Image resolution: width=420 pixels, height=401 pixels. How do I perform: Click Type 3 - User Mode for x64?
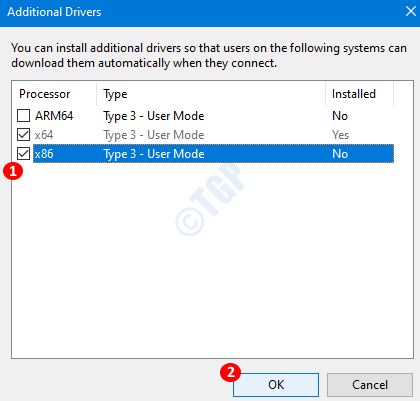pyautogui.click(x=154, y=135)
